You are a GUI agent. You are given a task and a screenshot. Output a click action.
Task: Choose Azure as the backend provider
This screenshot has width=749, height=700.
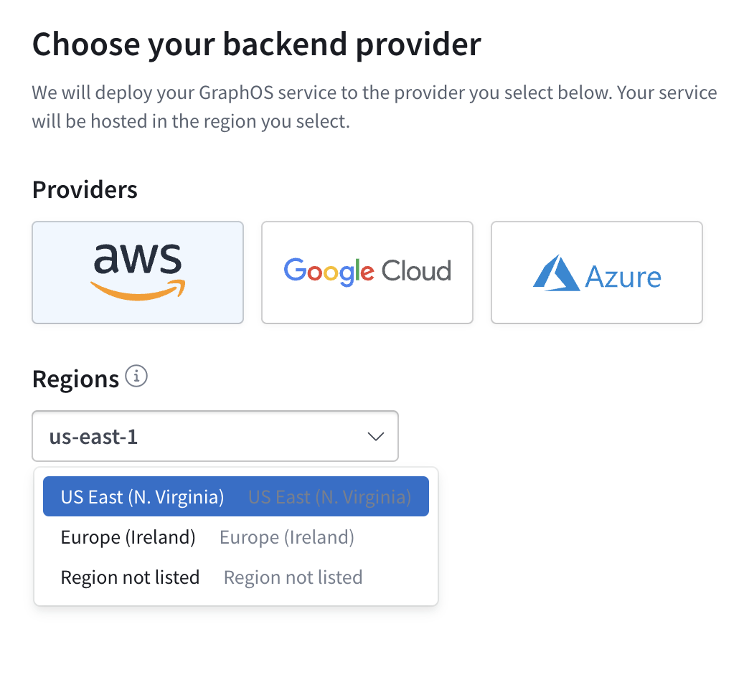coord(596,273)
